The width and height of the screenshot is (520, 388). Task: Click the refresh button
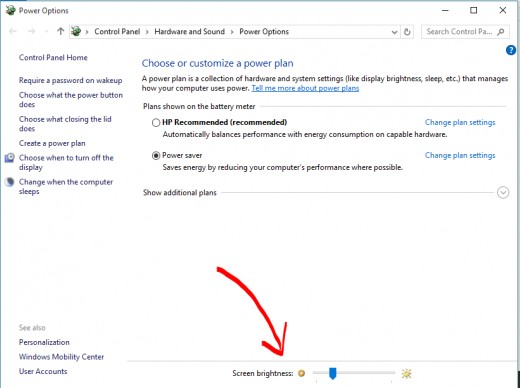[407, 32]
